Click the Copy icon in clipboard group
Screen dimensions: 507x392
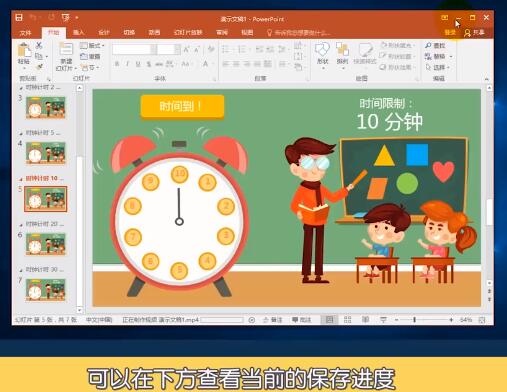39,56
